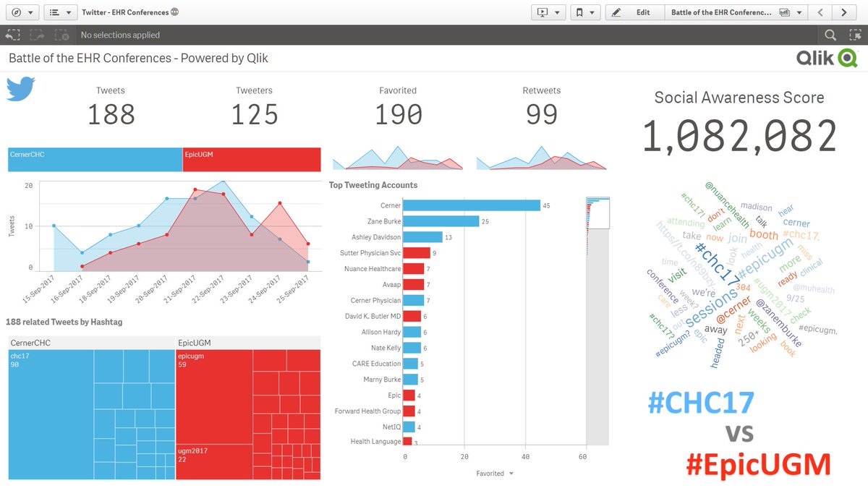Viewport: 868px width, 488px height.
Task: Click the Retweets sparkline area chart
Action: [x=541, y=158]
